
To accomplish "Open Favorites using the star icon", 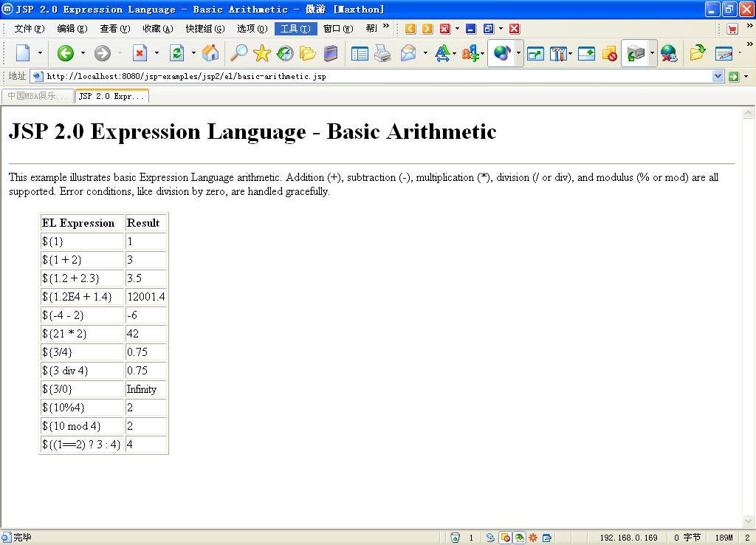I will point(262,53).
